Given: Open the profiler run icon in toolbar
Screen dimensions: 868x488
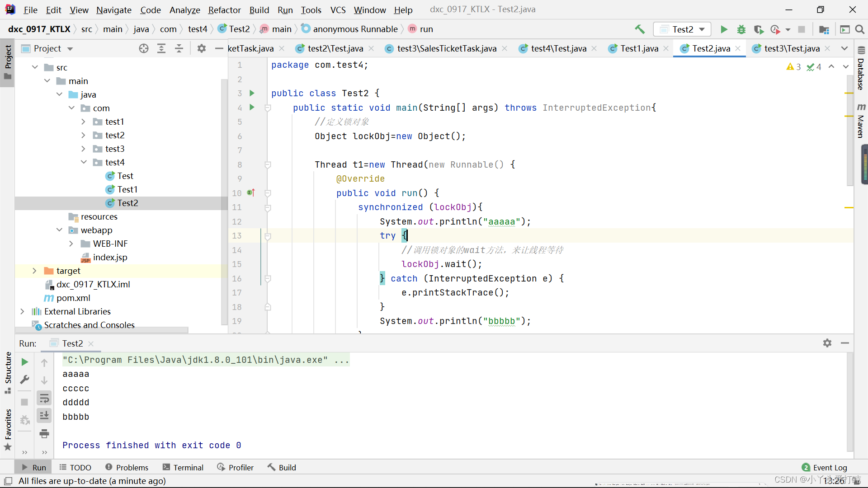Looking at the screenshot, I should pos(776,29).
